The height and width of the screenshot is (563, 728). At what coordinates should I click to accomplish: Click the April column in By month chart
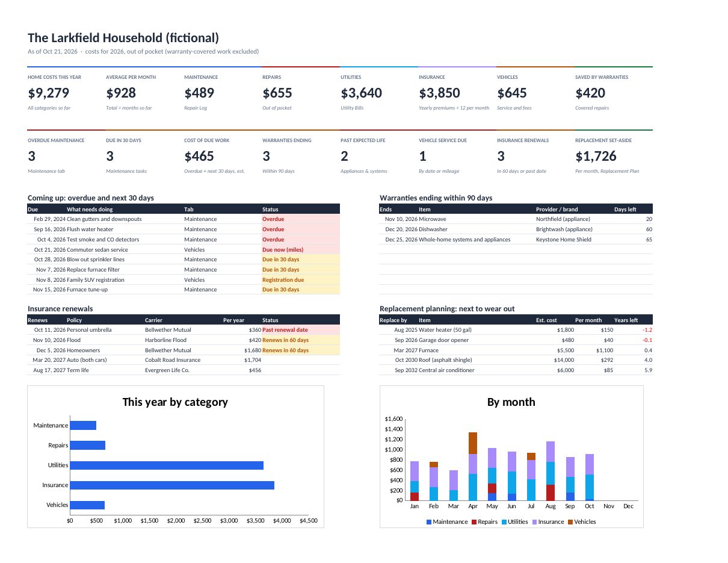point(473,466)
